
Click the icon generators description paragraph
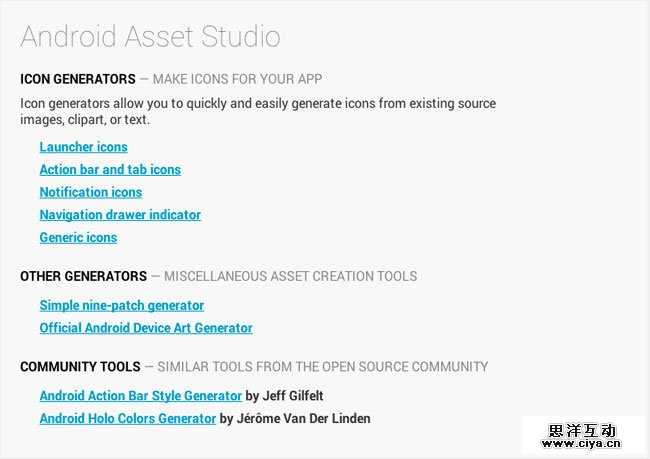[257, 111]
